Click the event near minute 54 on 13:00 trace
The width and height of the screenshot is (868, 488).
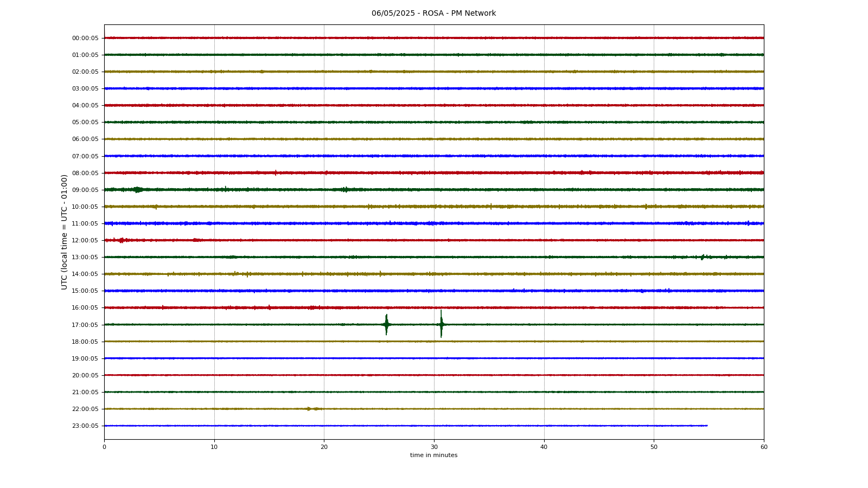pos(703,257)
